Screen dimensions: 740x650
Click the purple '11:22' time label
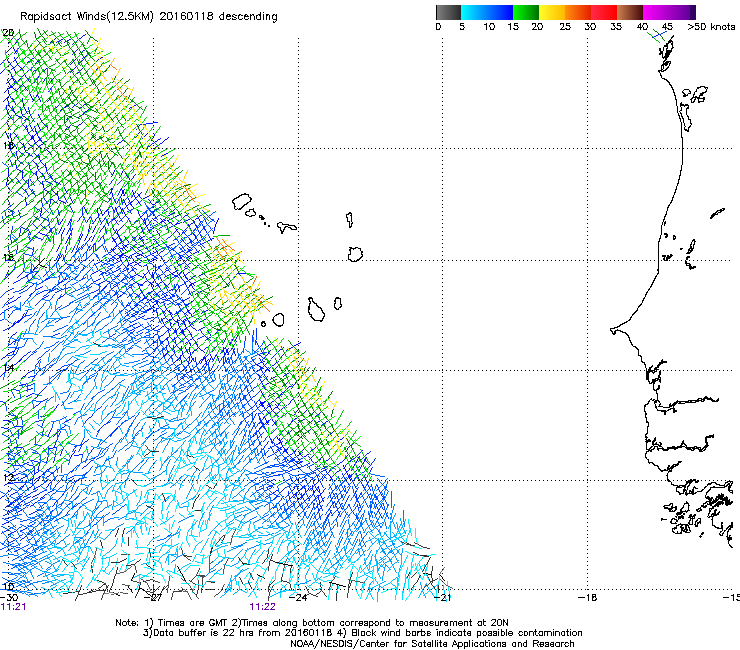(x=262, y=607)
